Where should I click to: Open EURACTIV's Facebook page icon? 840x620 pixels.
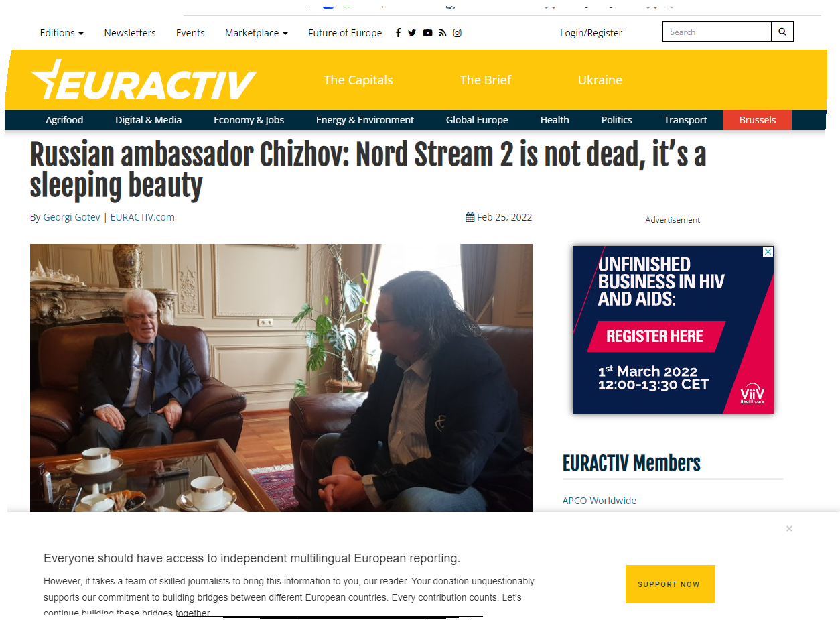point(398,33)
